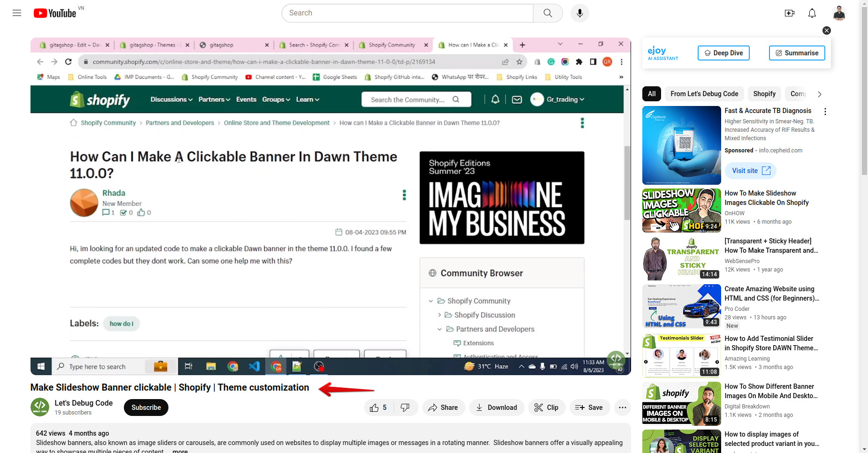Viewport: 868px width, 453px height.
Task: Expand Groups menu in the video's Shopify page
Action: click(x=276, y=99)
